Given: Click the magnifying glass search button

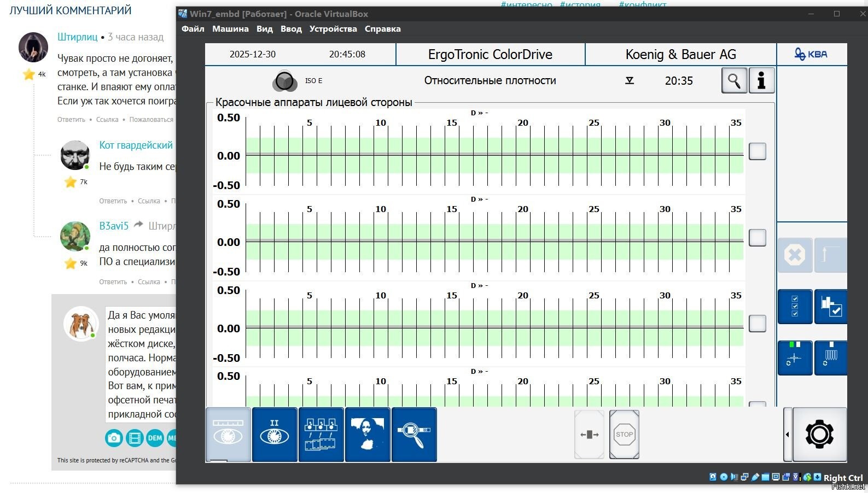Looking at the screenshot, I should [734, 81].
